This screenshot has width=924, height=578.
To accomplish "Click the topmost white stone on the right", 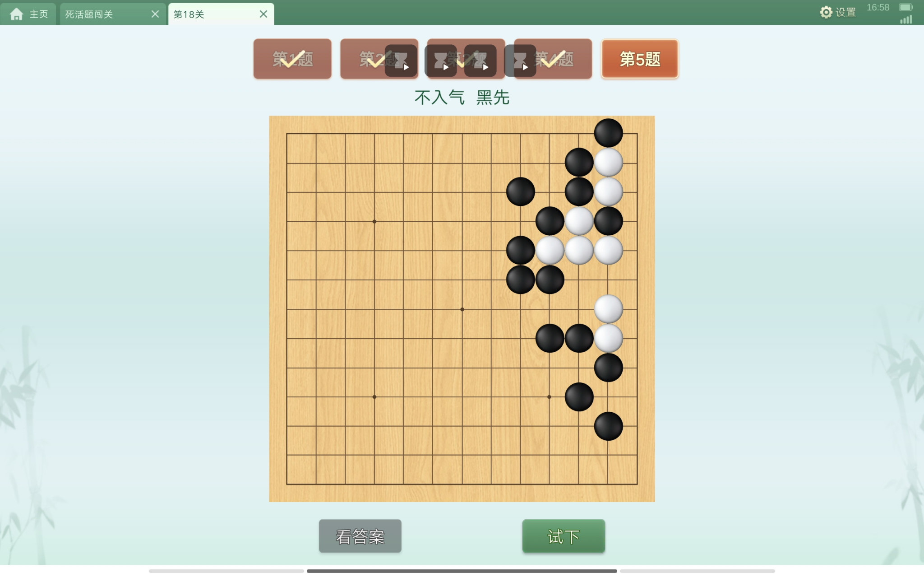I will coord(608,163).
